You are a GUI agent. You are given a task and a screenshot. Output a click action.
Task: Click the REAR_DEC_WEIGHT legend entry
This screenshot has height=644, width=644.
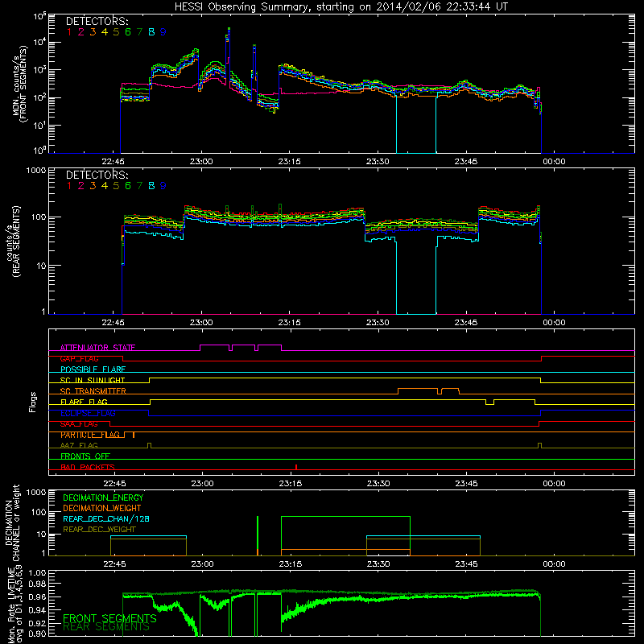99,530
